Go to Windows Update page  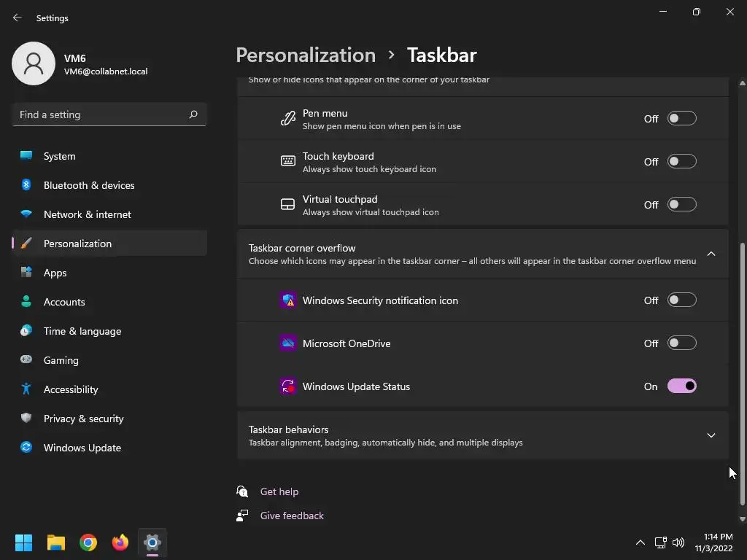pos(82,448)
